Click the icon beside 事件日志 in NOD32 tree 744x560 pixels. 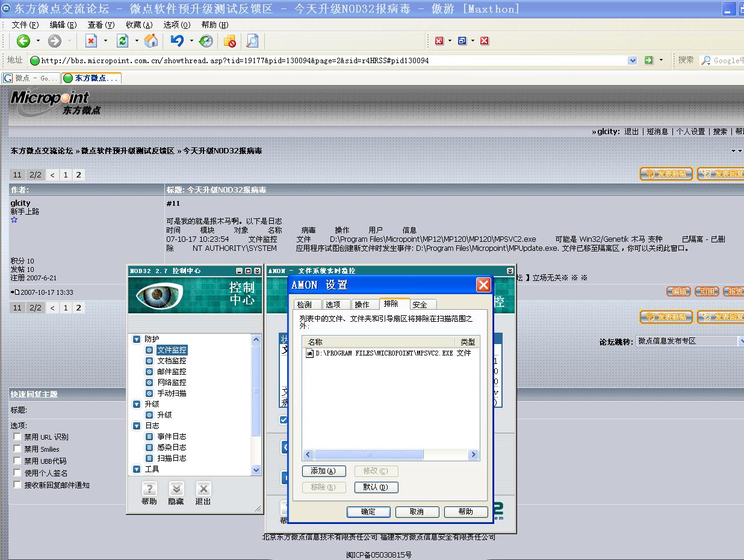pyautogui.click(x=150, y=437)
